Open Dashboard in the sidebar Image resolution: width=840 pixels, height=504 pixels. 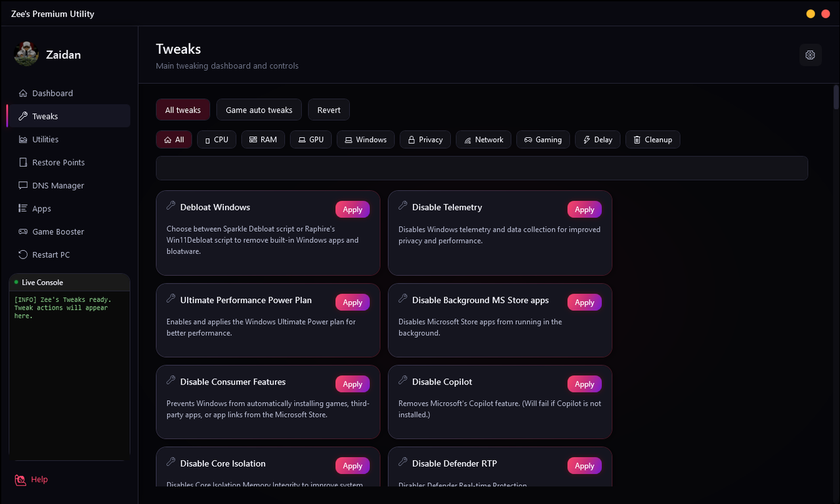click(68, 93)
